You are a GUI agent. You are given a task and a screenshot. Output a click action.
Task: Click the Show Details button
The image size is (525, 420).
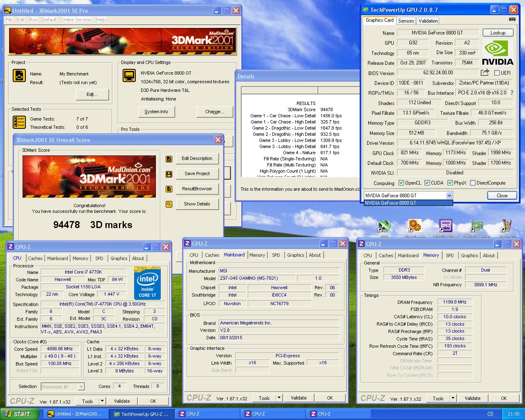coord(197,204)
